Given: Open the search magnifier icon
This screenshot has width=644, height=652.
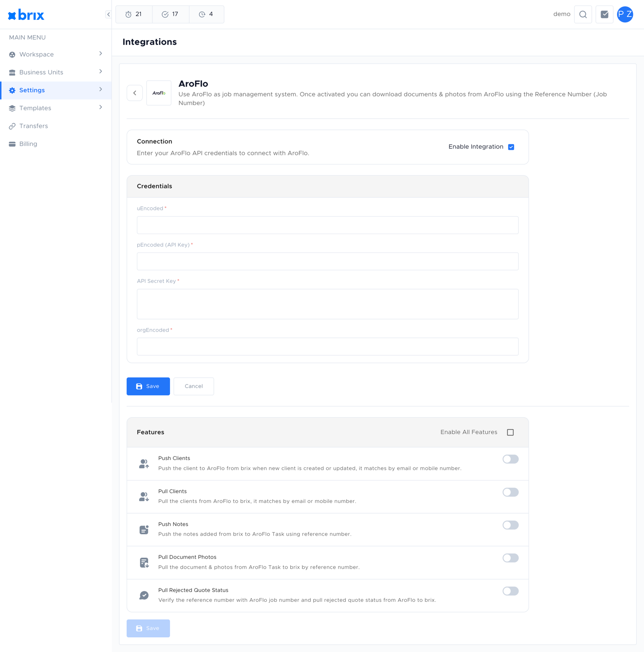Looking at the screenshot, I should (x=583, y=14).
